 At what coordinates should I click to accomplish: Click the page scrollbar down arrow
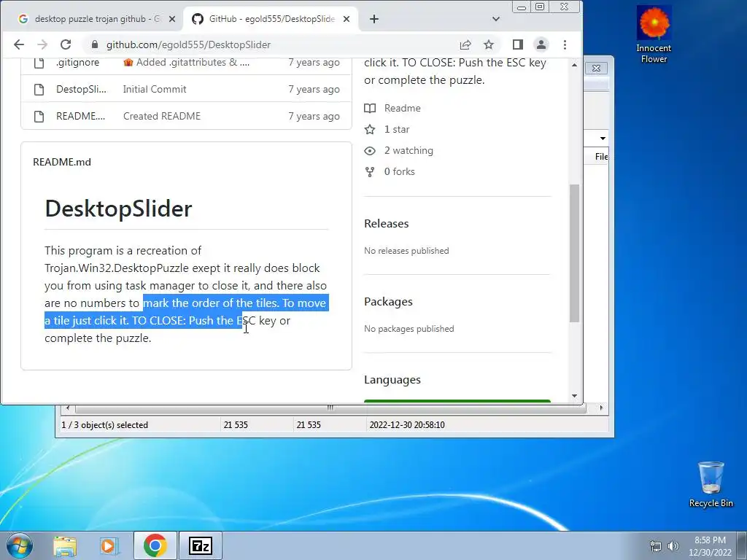point(575,396)
